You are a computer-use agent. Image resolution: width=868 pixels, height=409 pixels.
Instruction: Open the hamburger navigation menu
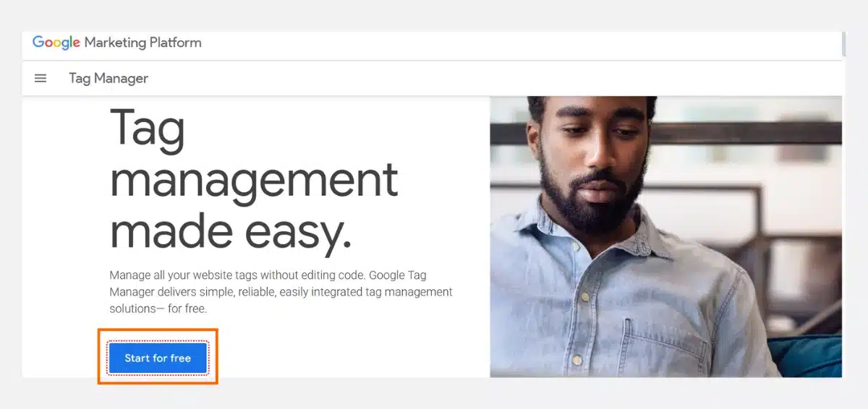tap(41, 78)
